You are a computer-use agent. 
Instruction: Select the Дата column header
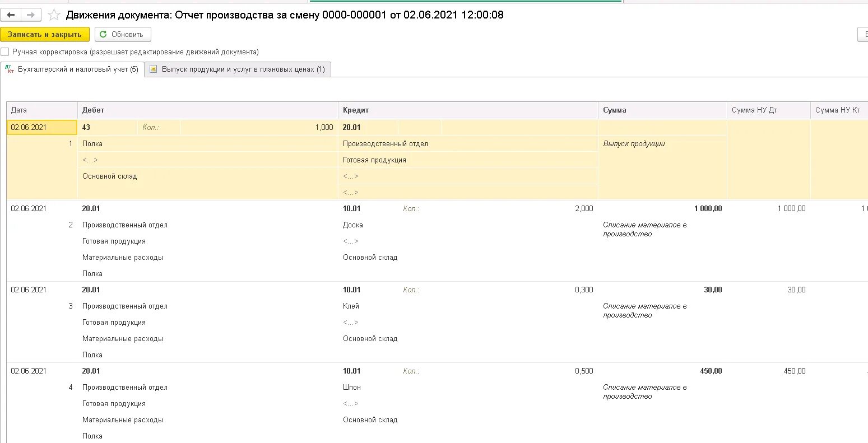tap(42, 110)
